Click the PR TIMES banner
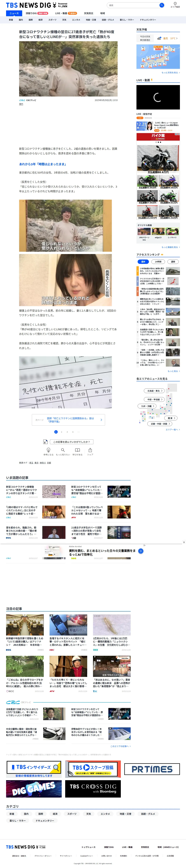The height and width of the screenshot is (868, 186). [x=152, y=769]
